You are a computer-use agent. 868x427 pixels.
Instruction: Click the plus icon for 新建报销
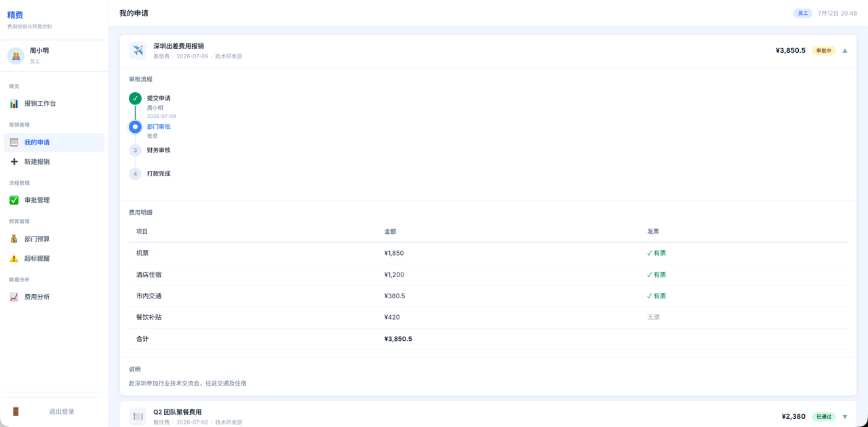pyautogui.click(x=14, y=162)
